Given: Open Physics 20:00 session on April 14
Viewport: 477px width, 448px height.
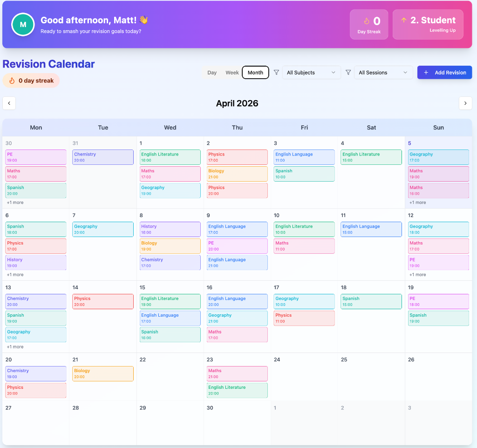Looking at the screenshot, I should [103, 301].
